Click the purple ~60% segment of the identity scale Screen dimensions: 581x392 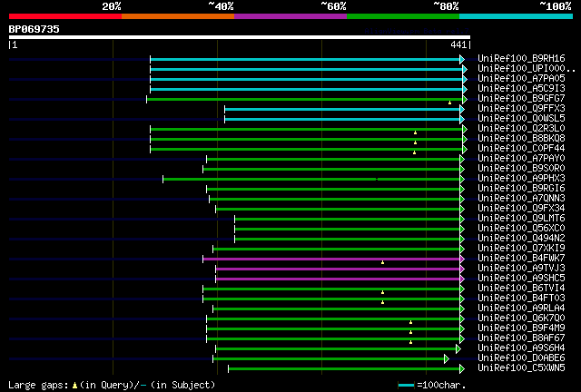pyautogui.click(x=290, y=16)
